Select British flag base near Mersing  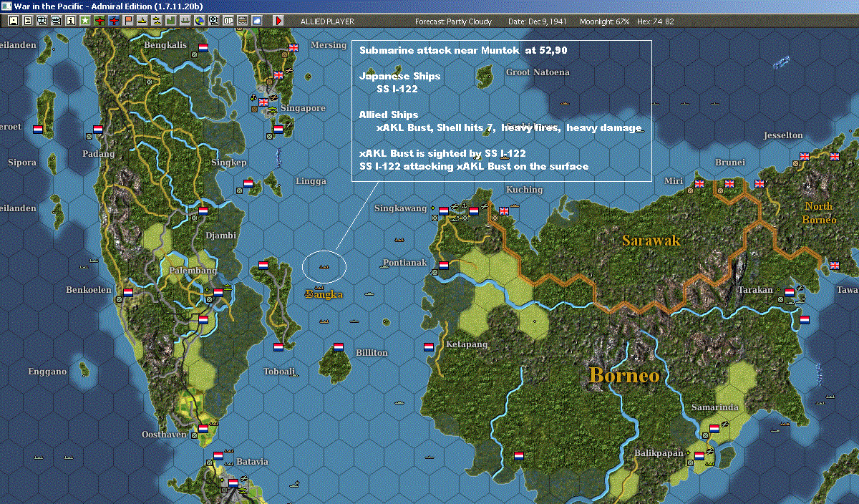293,48
